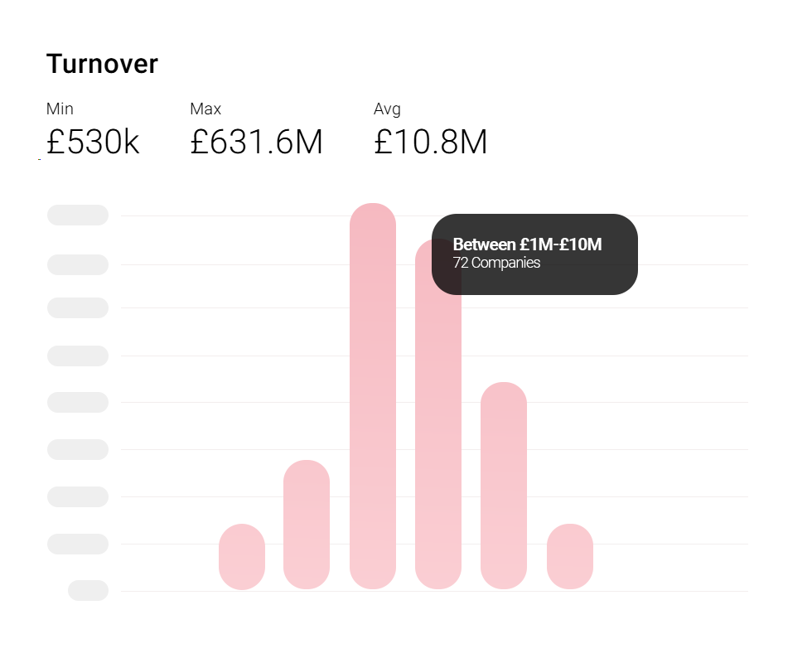Click the Max label

[x=205, y=109]
